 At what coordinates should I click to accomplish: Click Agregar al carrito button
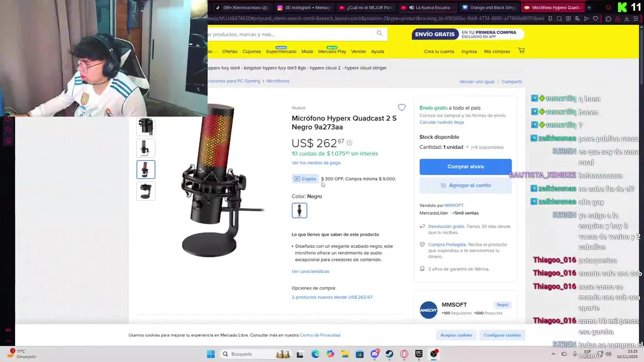pyautogui.click(x=465, y=185)
